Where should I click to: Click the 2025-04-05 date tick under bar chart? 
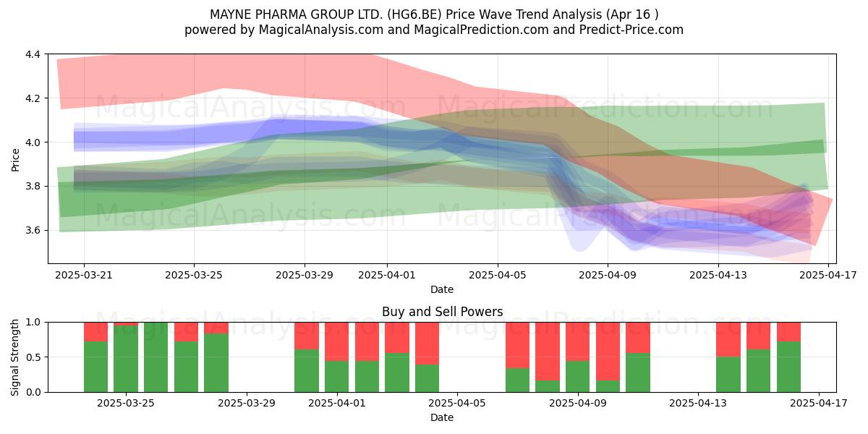tap(457, 403)
